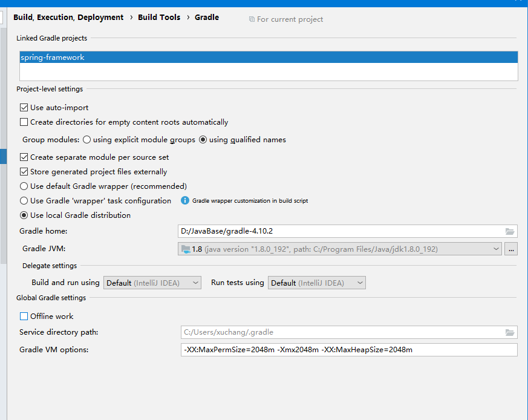
Task: Click the 'Run tests using' label
Action: pyautogui.click(x=238, y=283)
